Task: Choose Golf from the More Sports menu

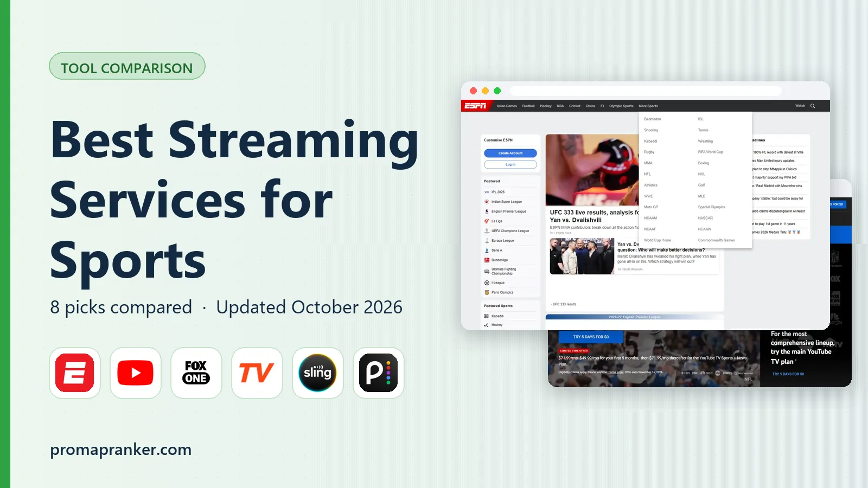Action: pos(701,185)
